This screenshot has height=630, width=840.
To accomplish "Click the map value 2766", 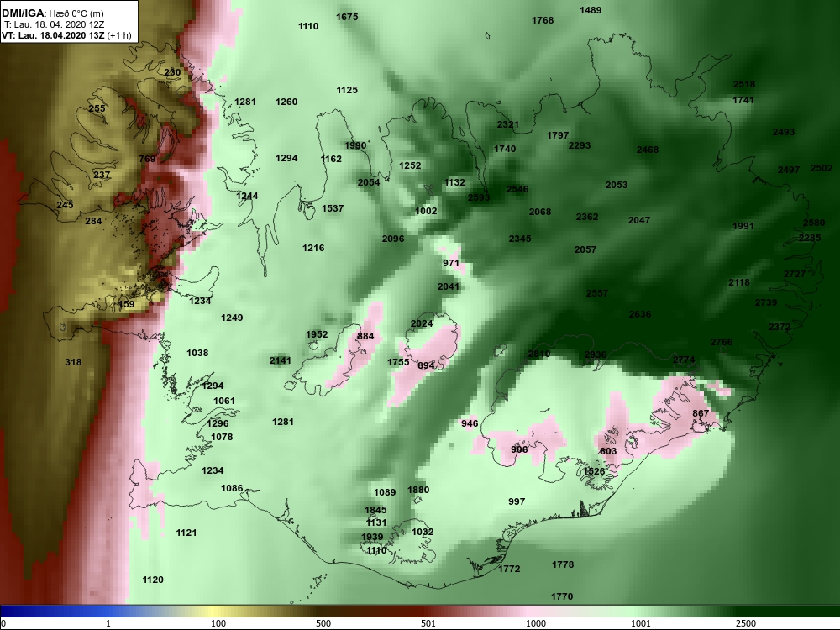I will point(722,343).
